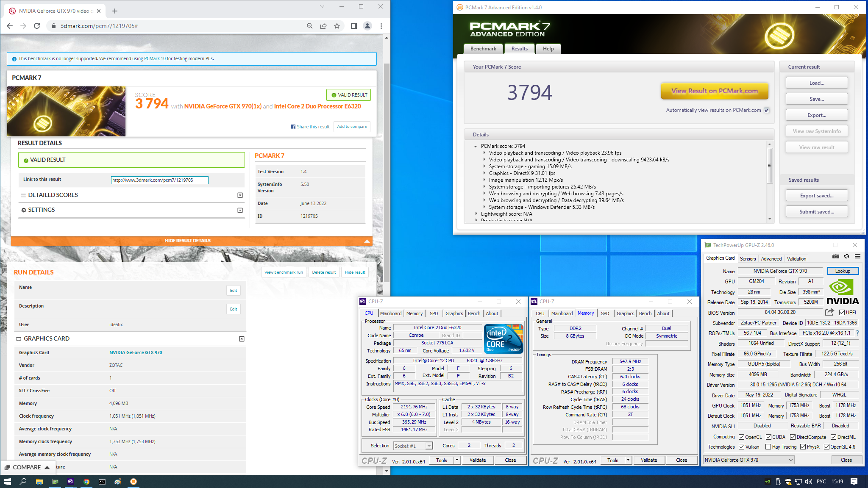
Task: Switch to Benchmark tab in PCMark 7
Action: (483, 49)
